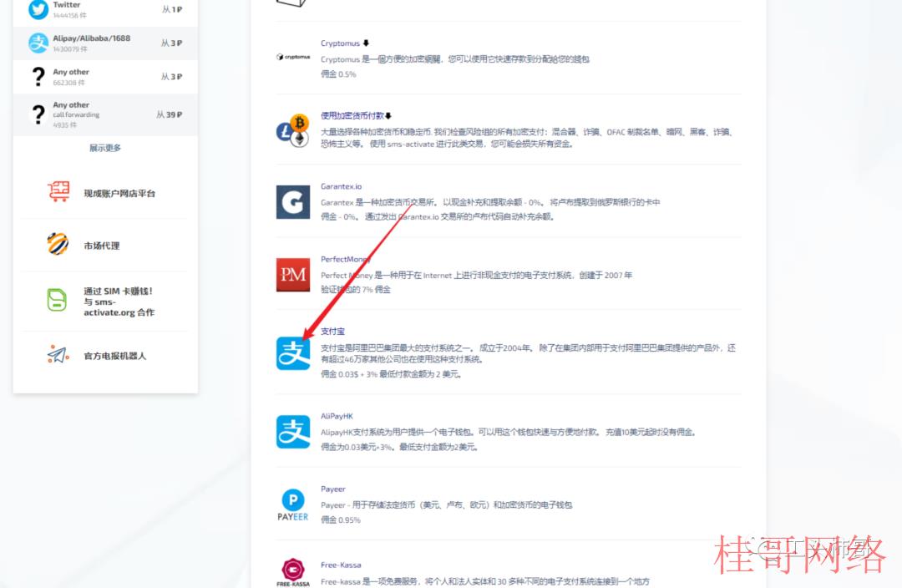Click the 1430079 件 count under Alipay
Image resolution: width=902 pixels, height=588 pixels.
click(70, 49)
